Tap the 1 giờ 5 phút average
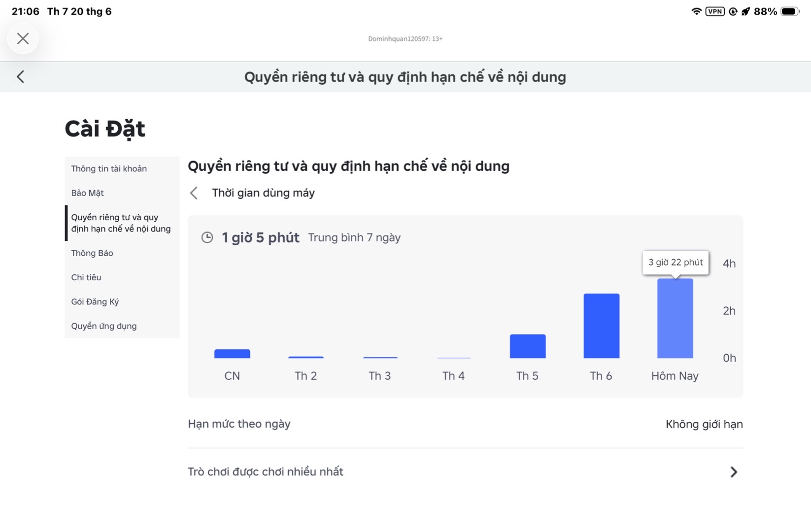Viewport: 811px width, 532px height. [x=261, y=237]
